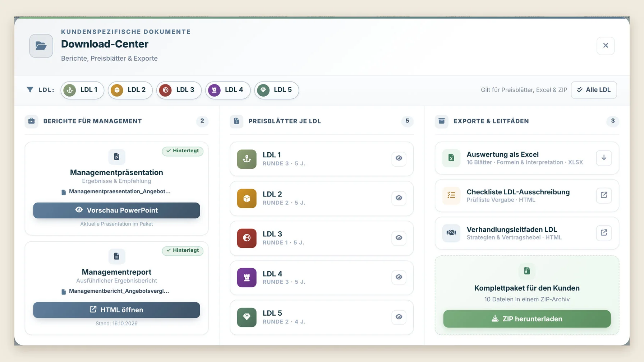Click the document icon above Managementreport
644x362 pixels.
(117, 256)
